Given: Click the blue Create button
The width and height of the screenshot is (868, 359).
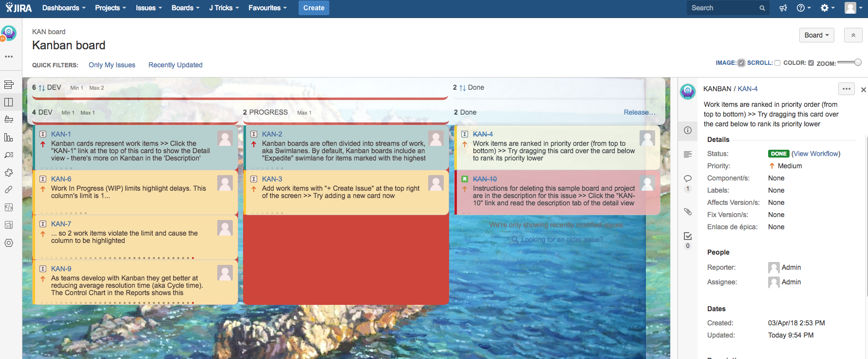Looking at the screenshot, I should pyautogui.click(x=314, y=8).
